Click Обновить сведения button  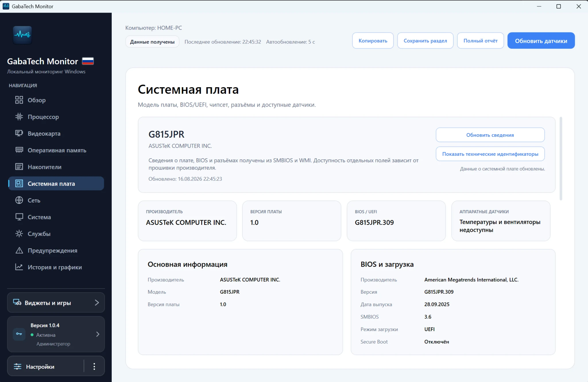[490, 135]
